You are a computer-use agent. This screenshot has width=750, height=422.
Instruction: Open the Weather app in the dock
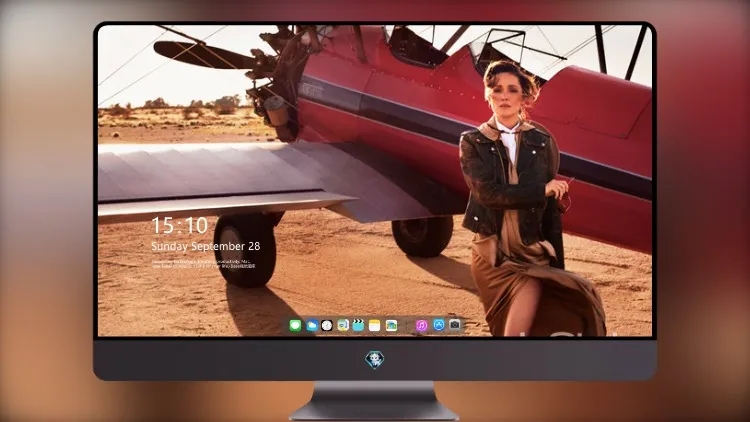311,325
